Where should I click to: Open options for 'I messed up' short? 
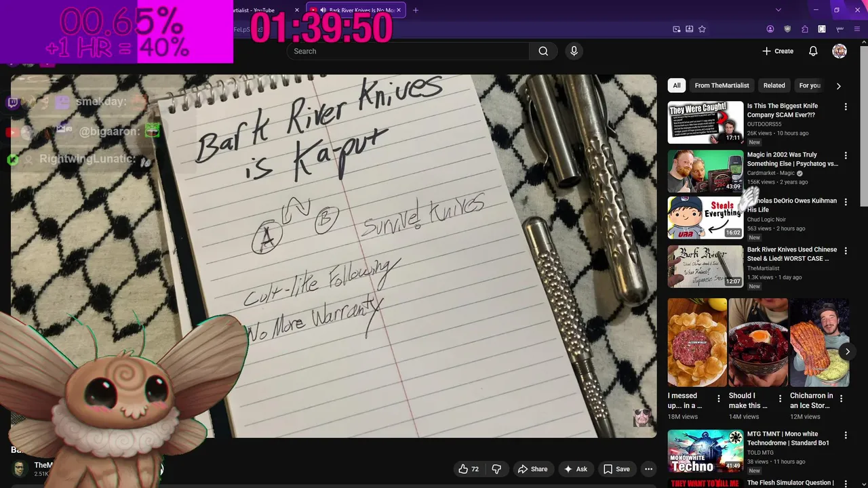tap(719, 399)
